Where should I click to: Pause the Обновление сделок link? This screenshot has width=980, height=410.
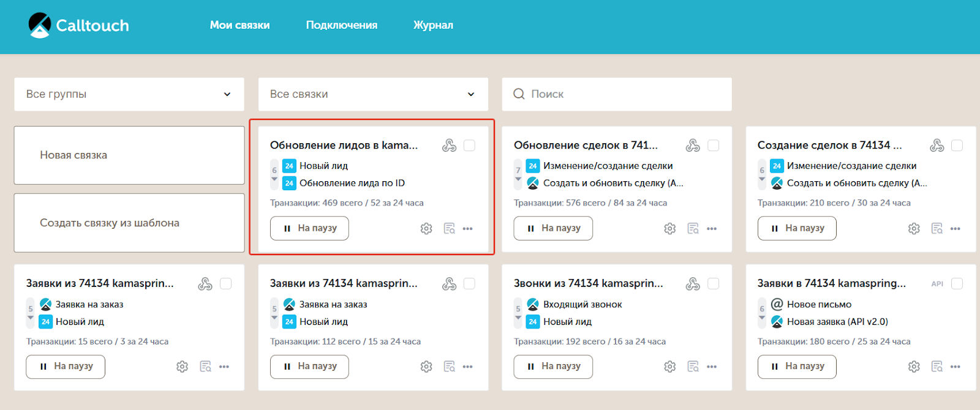553,228
